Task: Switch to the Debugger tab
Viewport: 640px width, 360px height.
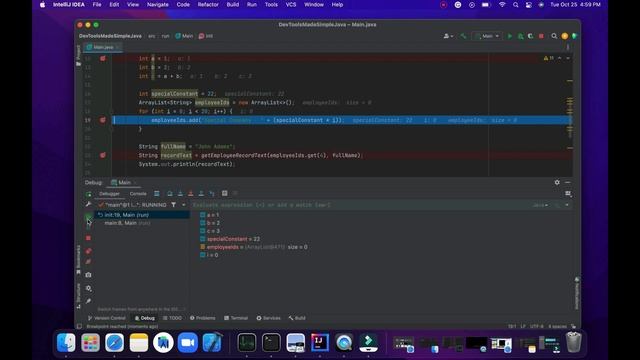Action: [x=109, y=193]
